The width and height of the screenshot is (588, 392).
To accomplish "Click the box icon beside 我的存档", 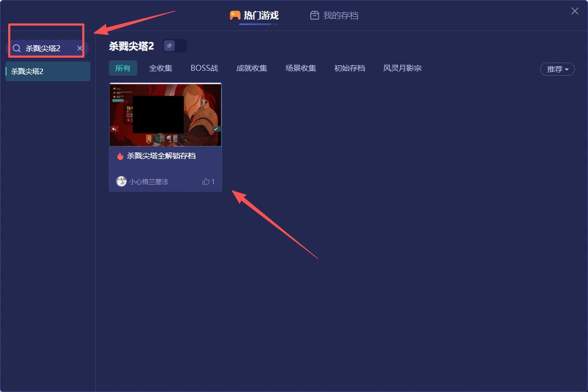I will 315,15.
